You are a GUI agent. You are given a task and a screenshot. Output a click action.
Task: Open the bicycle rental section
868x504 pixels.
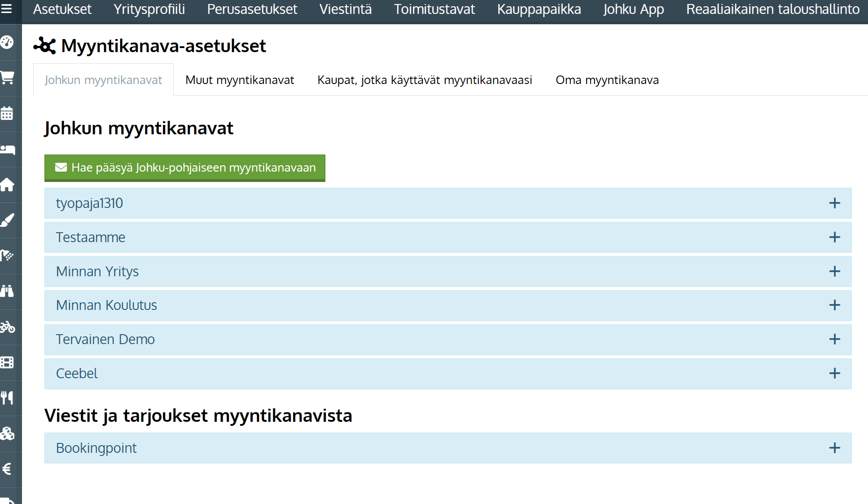pos(8,327)
